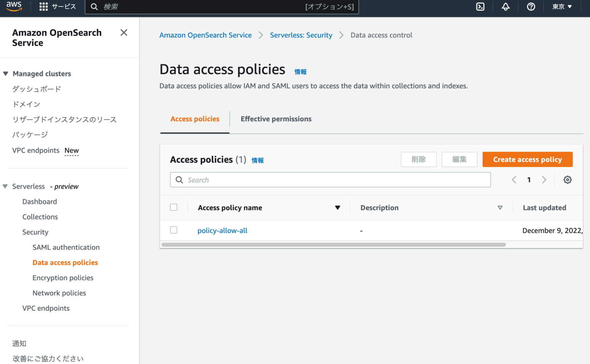Go to next results page arrow
The image size is (590, 364).
(544, 179)
